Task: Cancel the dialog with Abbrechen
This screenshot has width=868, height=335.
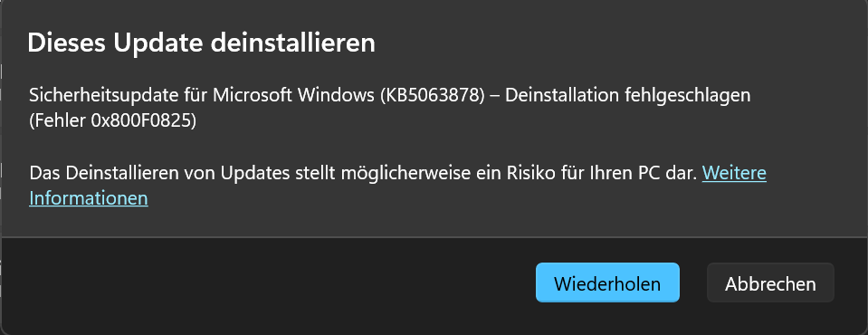Action: pyautogui.click(x=770, y=282)
